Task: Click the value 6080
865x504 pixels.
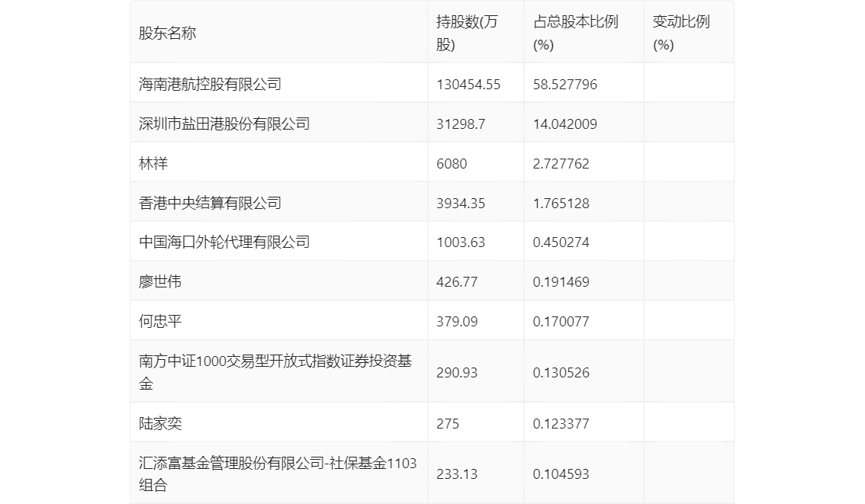Action: click(452, 164)
